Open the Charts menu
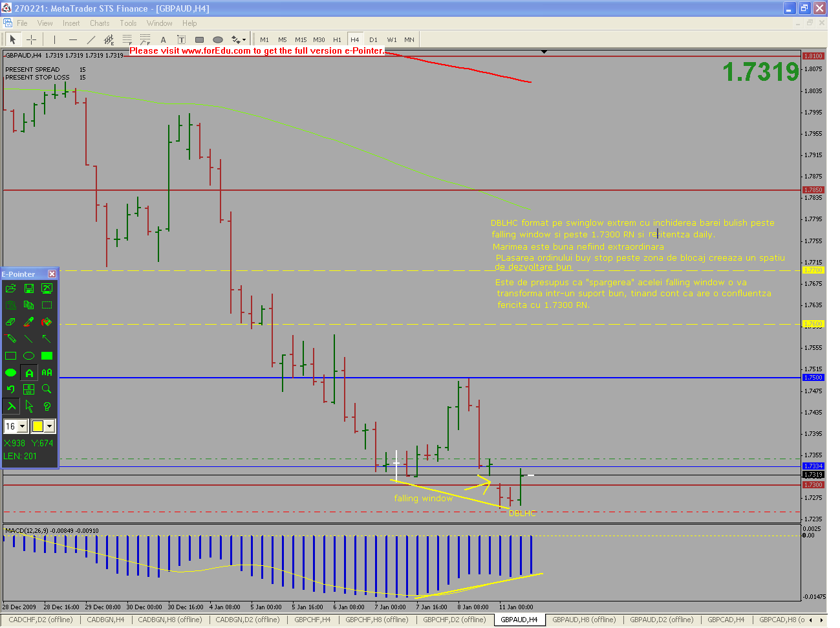This screenshot has height=628, width=840. (x=100, y=23)
